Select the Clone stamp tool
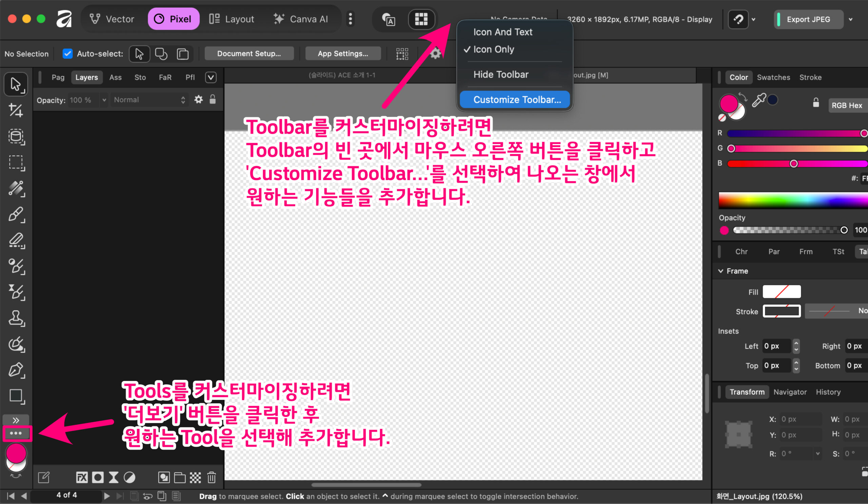 (16, 318)
